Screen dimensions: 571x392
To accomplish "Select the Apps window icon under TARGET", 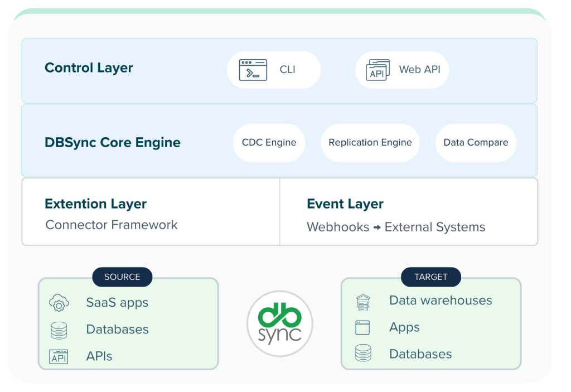I will [x=363, y=327].
